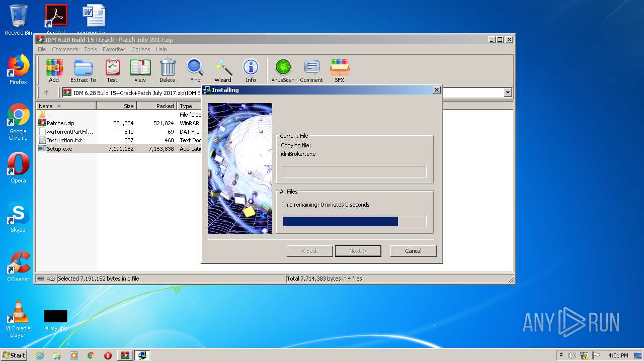Select Setup.exe in file list

pos(119,149)
